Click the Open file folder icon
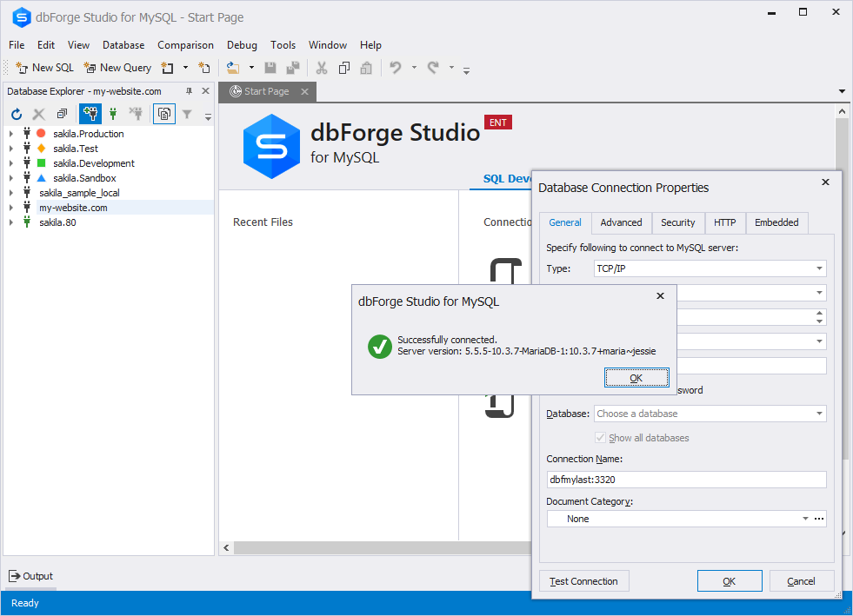This screenshot has width=853, height=616. (233, 68)
